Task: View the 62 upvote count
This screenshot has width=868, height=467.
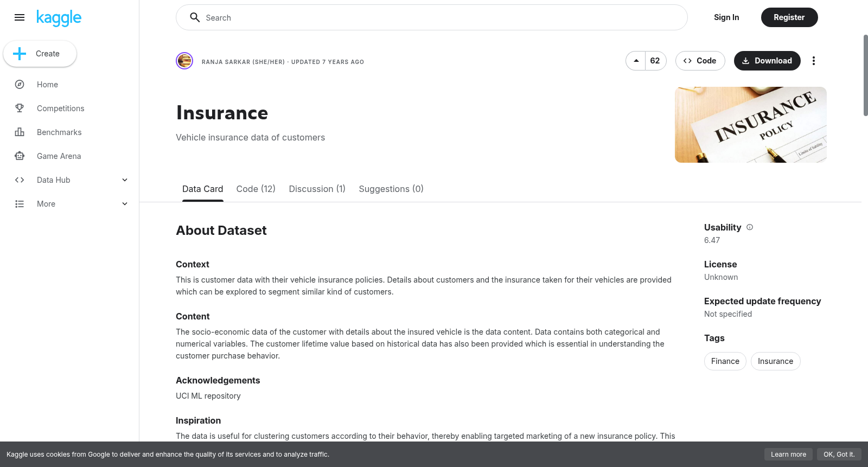Action: coord(655,61)
